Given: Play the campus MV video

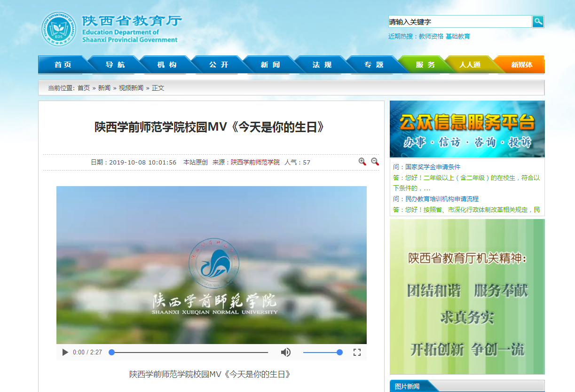Looking at the screenshot, I should [x=65, y=352].
